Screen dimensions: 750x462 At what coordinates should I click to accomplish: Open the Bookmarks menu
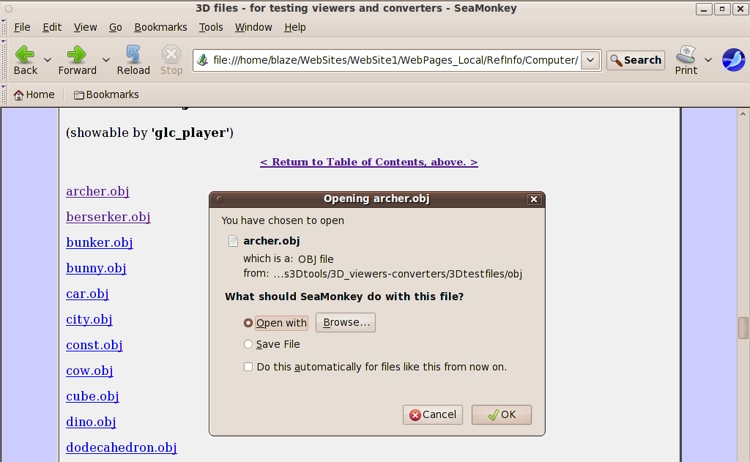160,27
